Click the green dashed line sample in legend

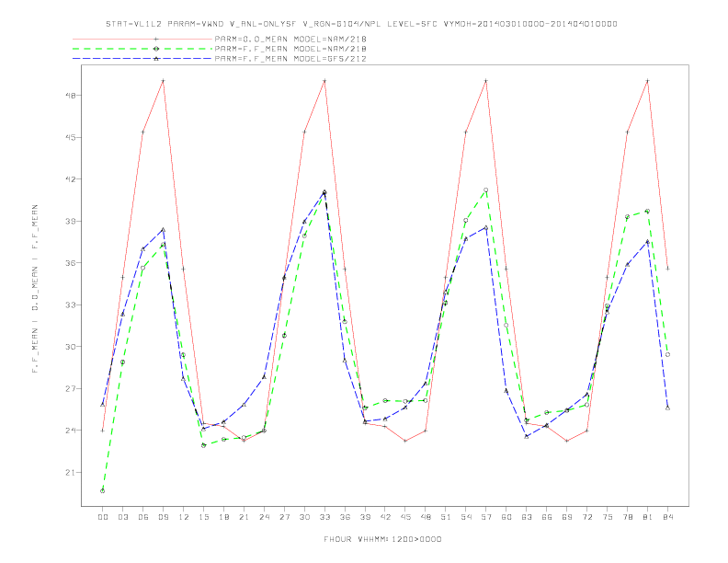142,49
